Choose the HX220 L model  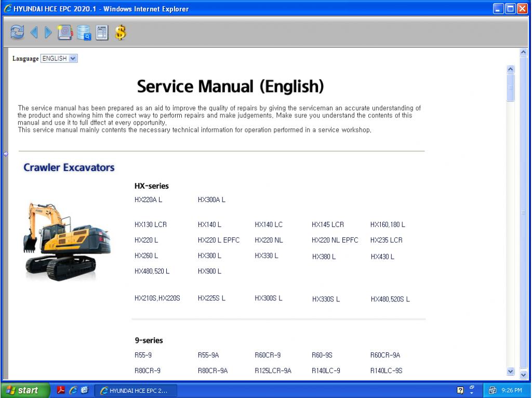coord(146,240)
